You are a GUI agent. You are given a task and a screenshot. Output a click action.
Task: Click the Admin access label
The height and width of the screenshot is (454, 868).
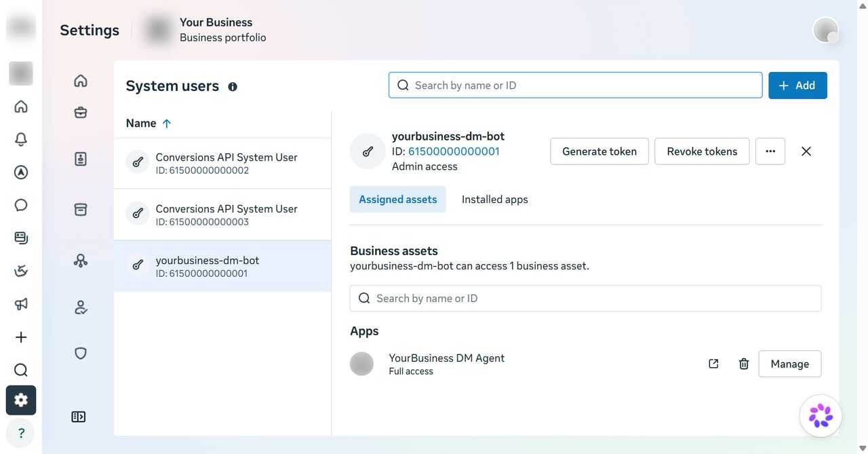425,166
